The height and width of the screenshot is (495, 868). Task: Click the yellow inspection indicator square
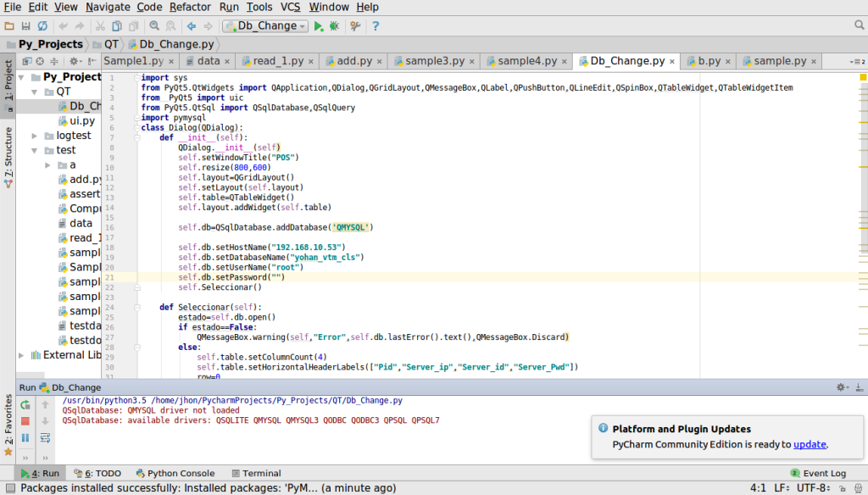(x=862, y=77)
